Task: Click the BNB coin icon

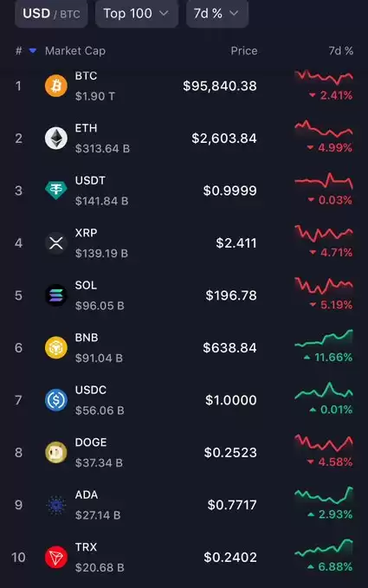Action: click(x=56, y=347)
